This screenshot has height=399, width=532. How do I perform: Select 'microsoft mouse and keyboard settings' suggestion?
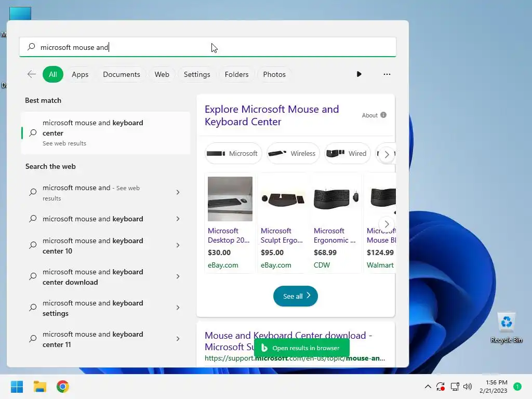[x=92, y=308]
